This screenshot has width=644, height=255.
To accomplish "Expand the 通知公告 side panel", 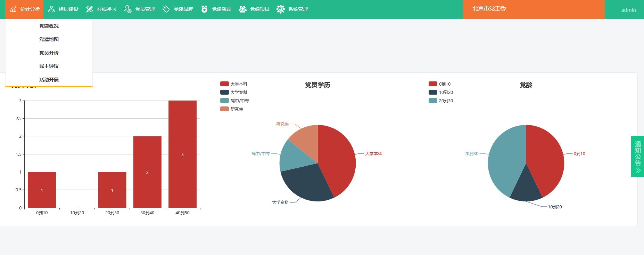I will click(637, 156).
